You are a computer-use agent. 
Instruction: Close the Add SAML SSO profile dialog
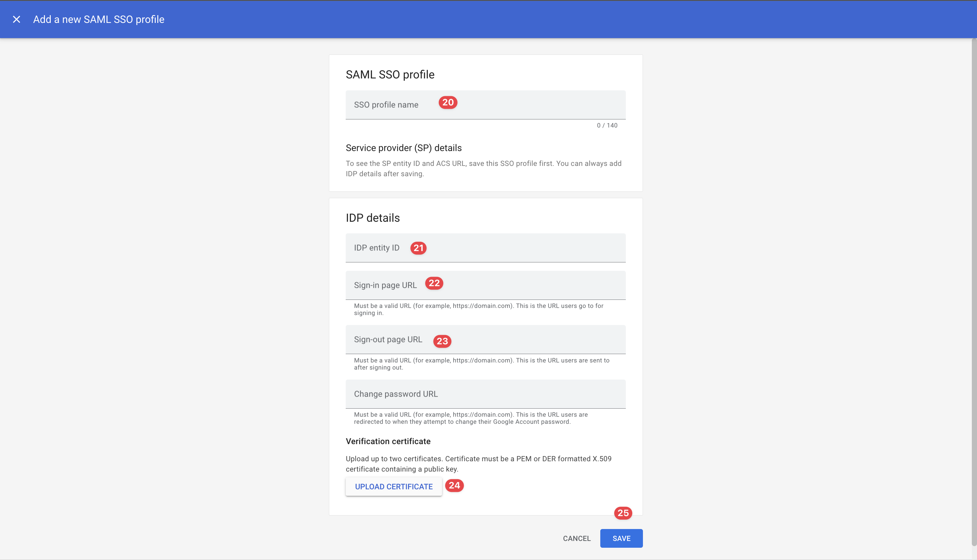pos(16,19)
